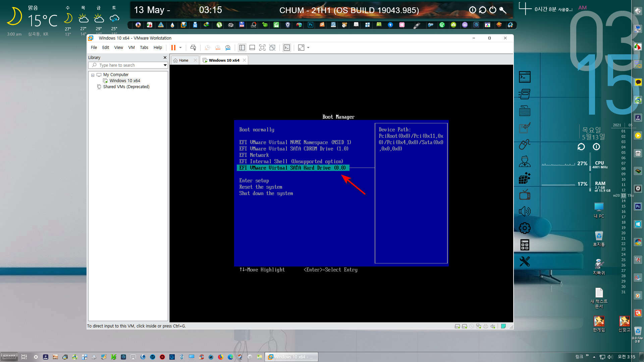Toggle the thumbnail bar view button
This screenshot has height=362, width=644.
point(252,48)
